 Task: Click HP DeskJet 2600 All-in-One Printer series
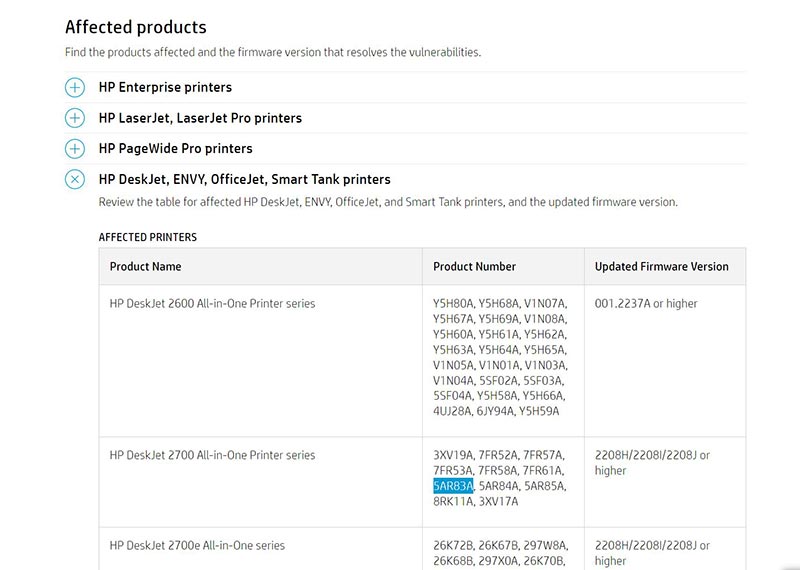(212, 304)
